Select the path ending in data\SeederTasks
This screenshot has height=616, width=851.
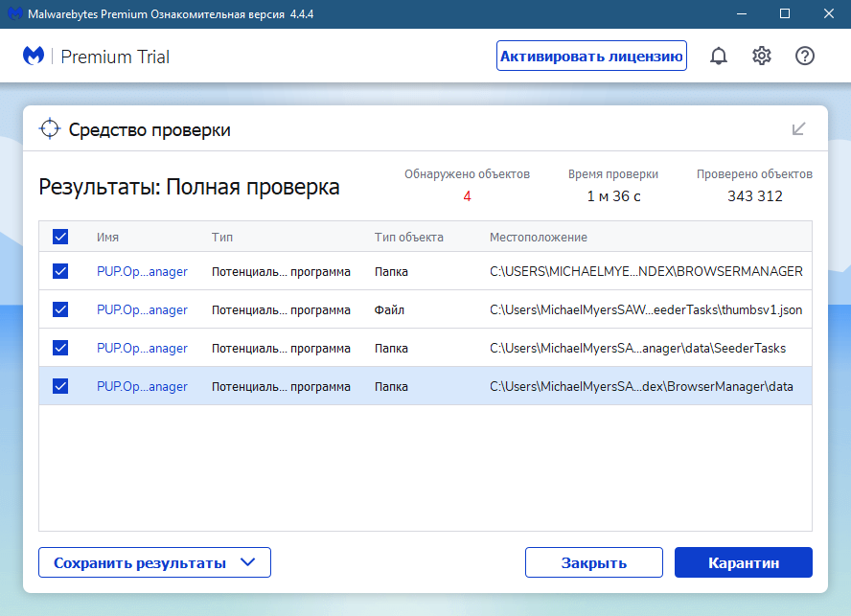(x=637, y=348)
